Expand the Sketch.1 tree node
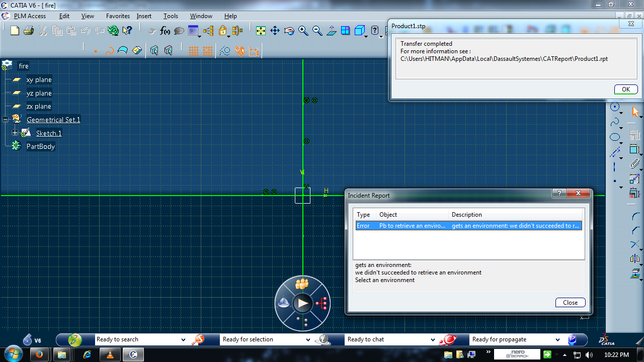The height and width of the screenshot is (362, 644). point(15,133)
